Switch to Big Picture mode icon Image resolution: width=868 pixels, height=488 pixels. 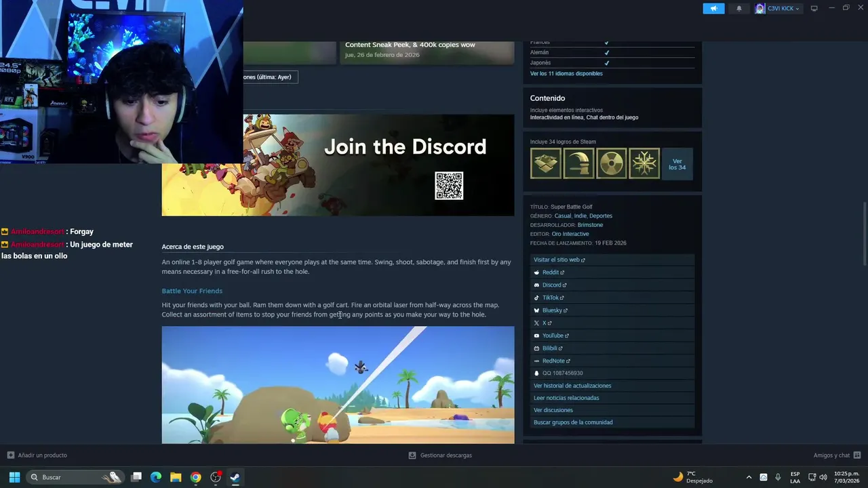(x=814, y=8)
